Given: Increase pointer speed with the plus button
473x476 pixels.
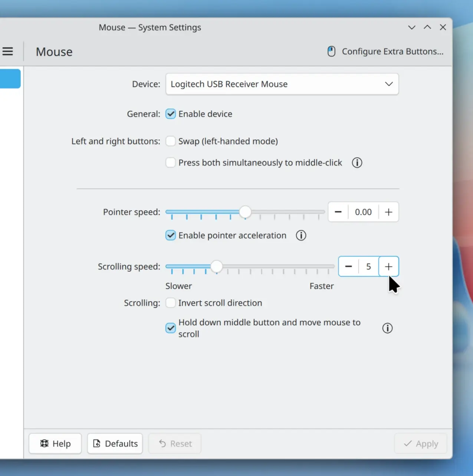Looking at the screenshot, I should pyautogui.click(x=388, y=212).
